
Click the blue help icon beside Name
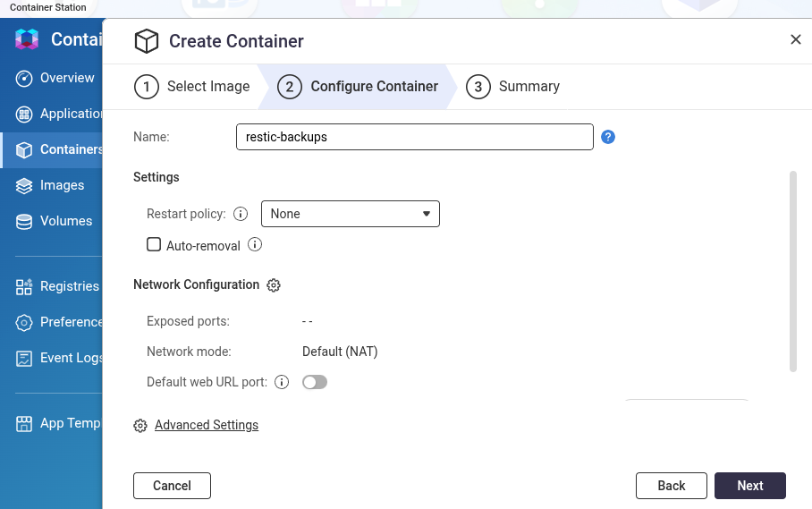point(608,137)
